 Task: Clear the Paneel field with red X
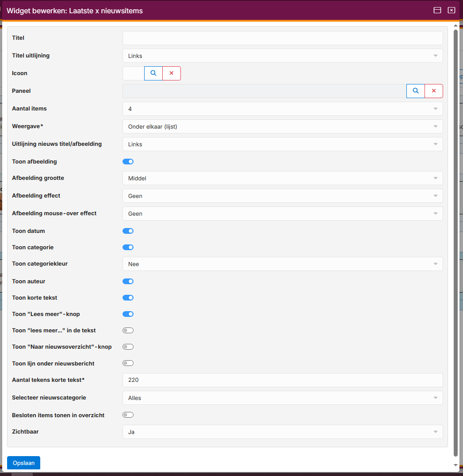434,91
